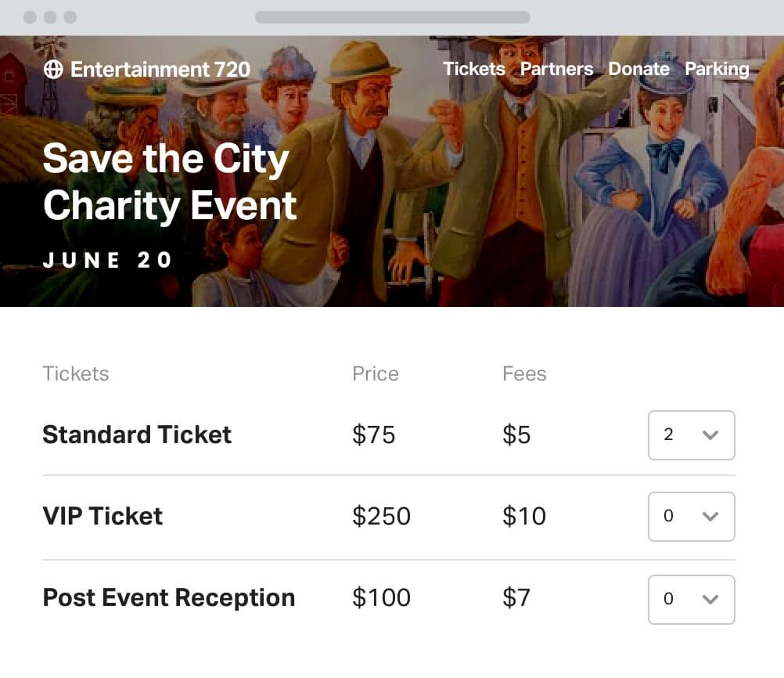The width and height of the screenshot is (784, 678).
Task: Select the VIP Ticket row label
Action: tap(102, 517)
